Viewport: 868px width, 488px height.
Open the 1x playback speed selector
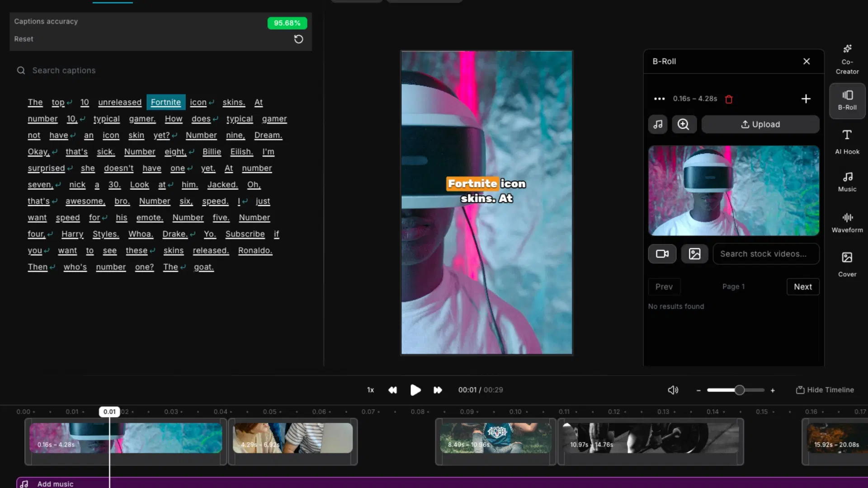point(370,389)
